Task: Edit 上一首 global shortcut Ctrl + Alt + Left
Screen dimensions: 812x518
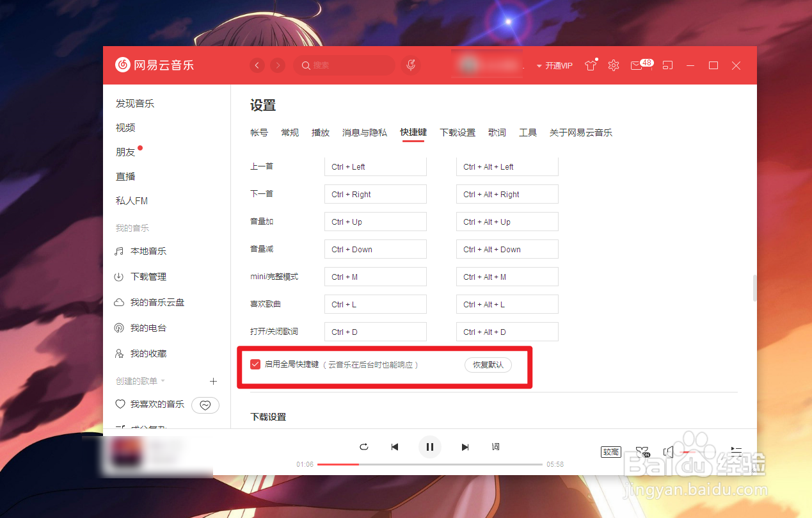Action: coord(507,166)
